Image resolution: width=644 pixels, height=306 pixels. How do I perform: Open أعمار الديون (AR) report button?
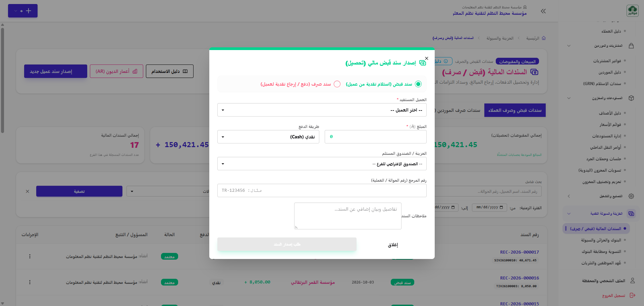click(116, 71)
